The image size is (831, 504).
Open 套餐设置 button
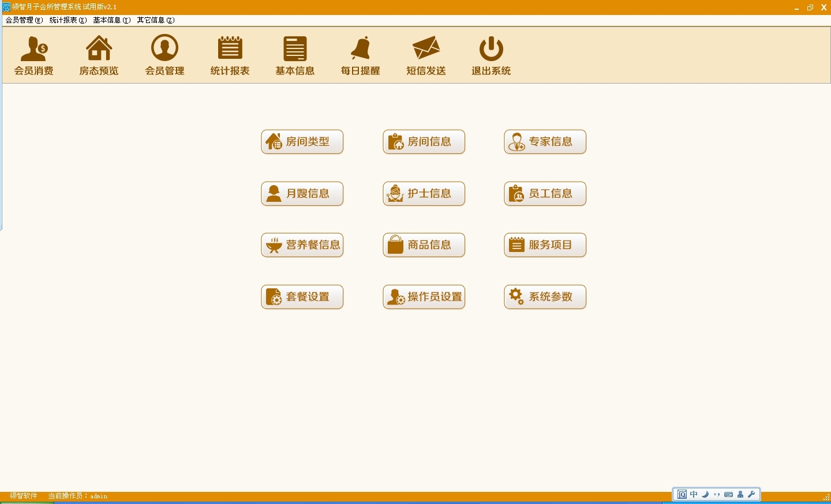tap(302, 297)
